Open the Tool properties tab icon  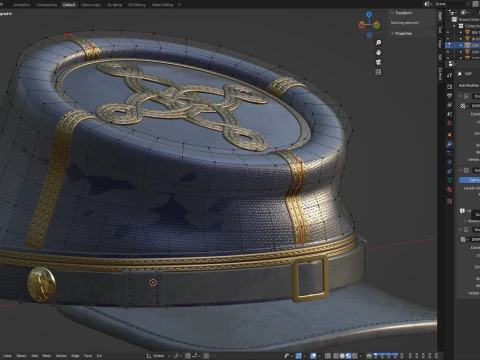(x=449, y=75)
